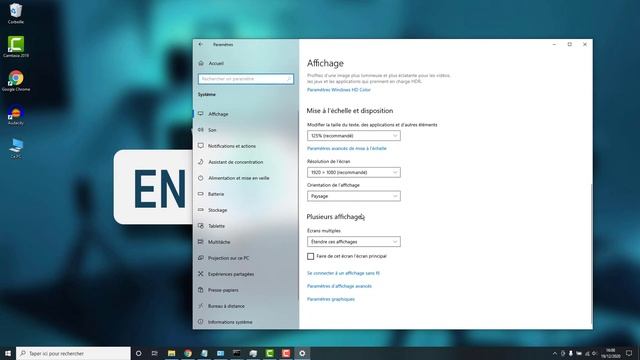Open the 125% (recommandé) scaling dropdown
Screen dimensions: 640x360
(x=353, y=136)
